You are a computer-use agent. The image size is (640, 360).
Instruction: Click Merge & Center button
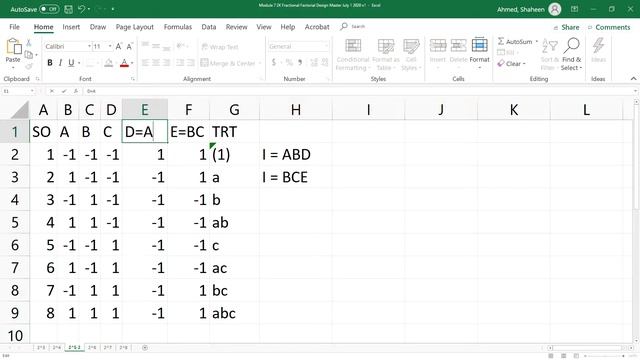click(x=228, y=63)
